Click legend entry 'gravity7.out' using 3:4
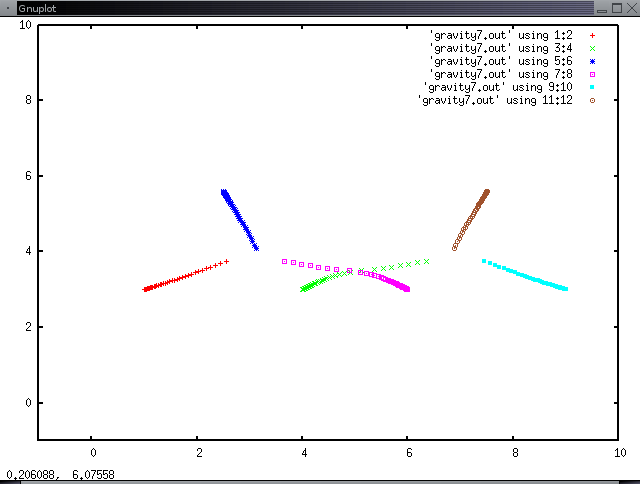The height and width of the screenshot is (484, 640). (501, 49)
